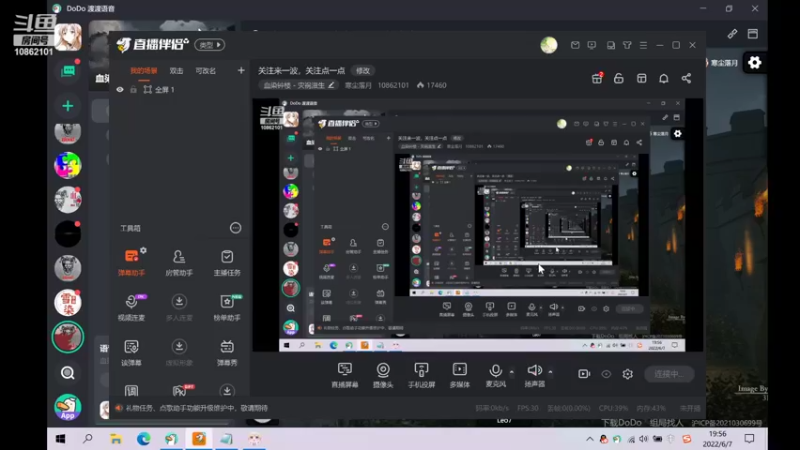Open the hamburger menu in companion title bar
This screenshot has width=800, height=450.
tap(643, 45)
